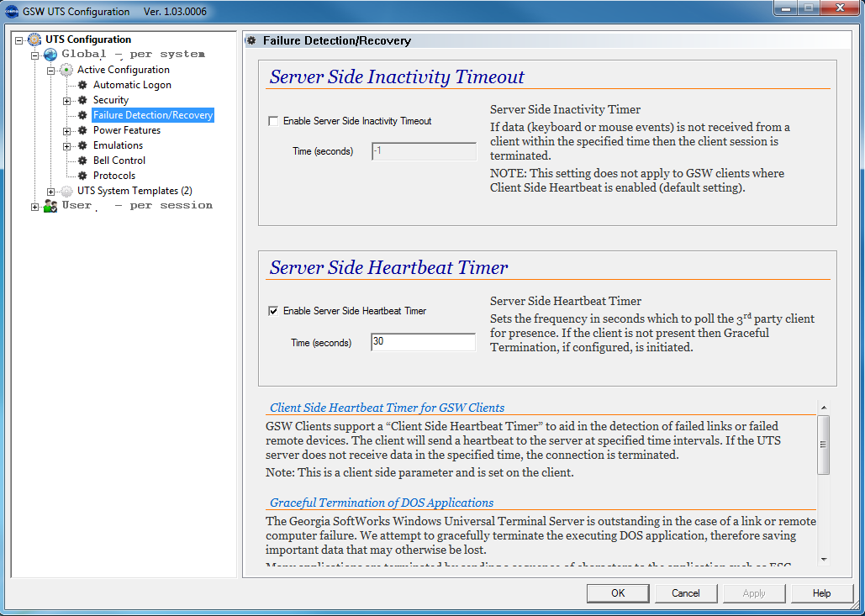The height and width of the screenshot is (616, 865).
Task: Click the gear icon next to Protocols
Action: pyautogui.click(x=82, y=176)
